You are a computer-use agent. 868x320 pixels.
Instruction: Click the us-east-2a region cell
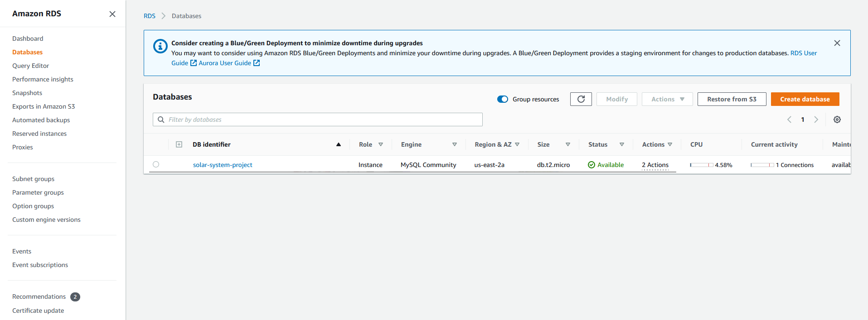point(490,165)
